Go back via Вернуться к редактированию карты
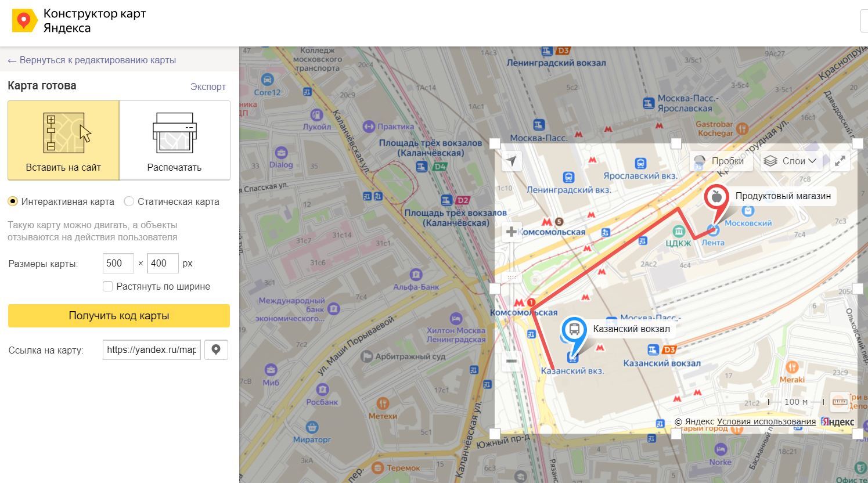Viewport: 868px width, 483px height. click(92, 60)
